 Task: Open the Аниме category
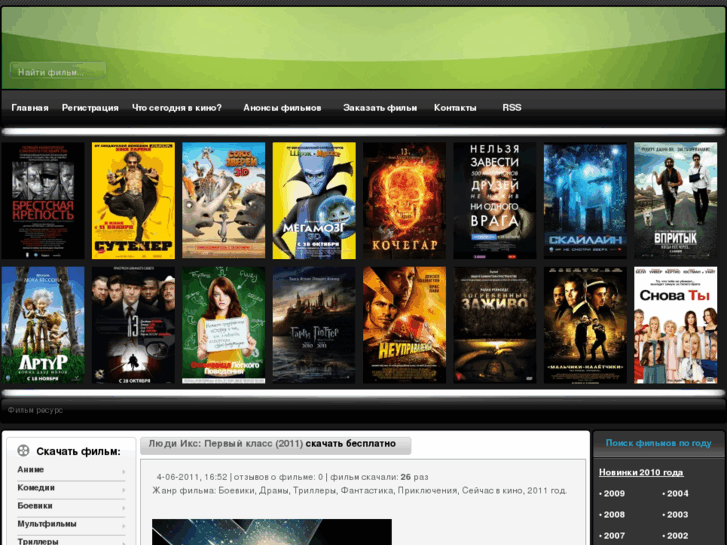(x=31, y=469)
